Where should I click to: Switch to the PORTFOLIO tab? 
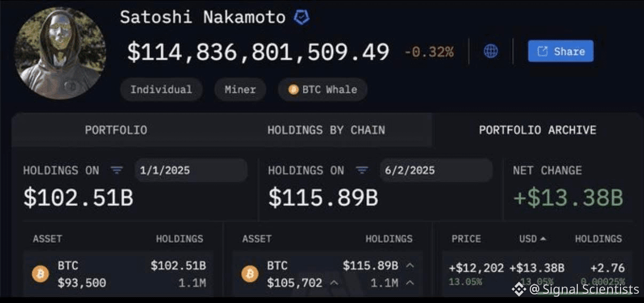[x=116, y=130]
